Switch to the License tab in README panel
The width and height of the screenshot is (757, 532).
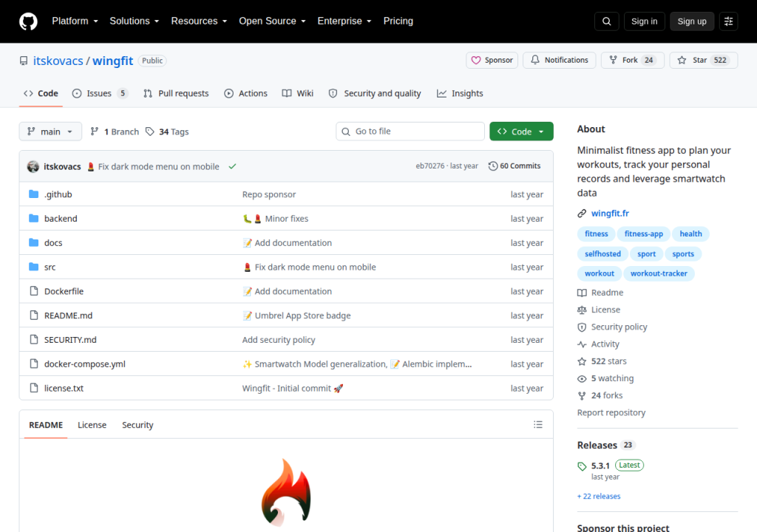tap(92, 425)
